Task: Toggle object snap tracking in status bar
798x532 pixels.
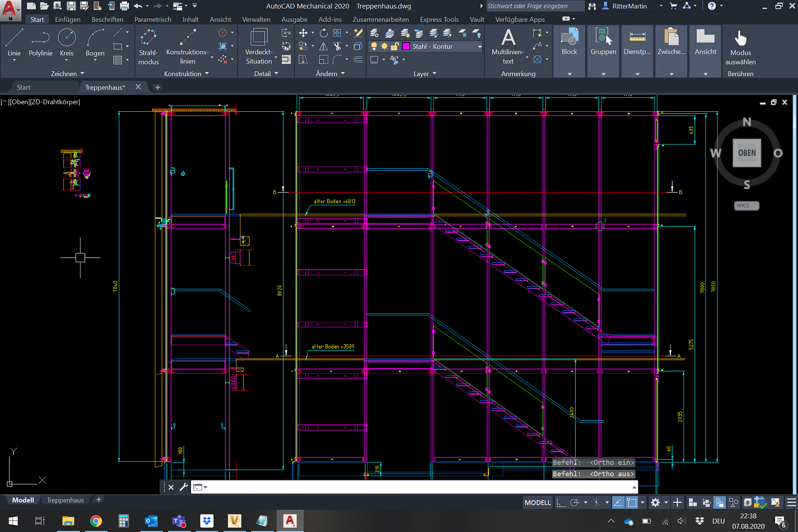Action: [x=618, y=502]
